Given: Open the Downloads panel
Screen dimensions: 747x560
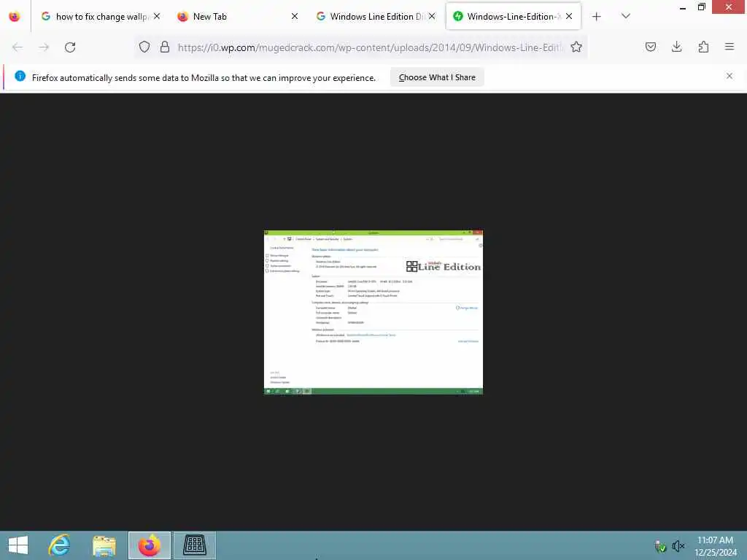Looking at the screenshot, I should pyautogui.click(x=676, y=47).
